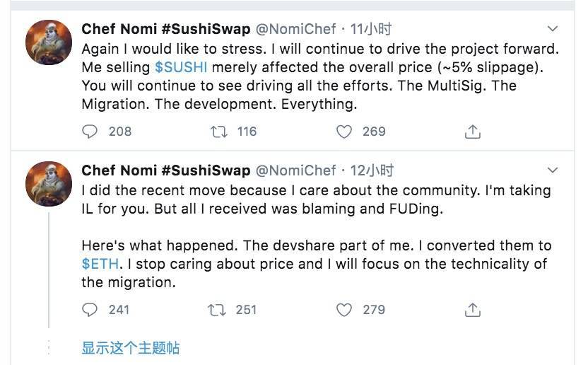Share the first Chef Nomi tweet

(473, 132)
